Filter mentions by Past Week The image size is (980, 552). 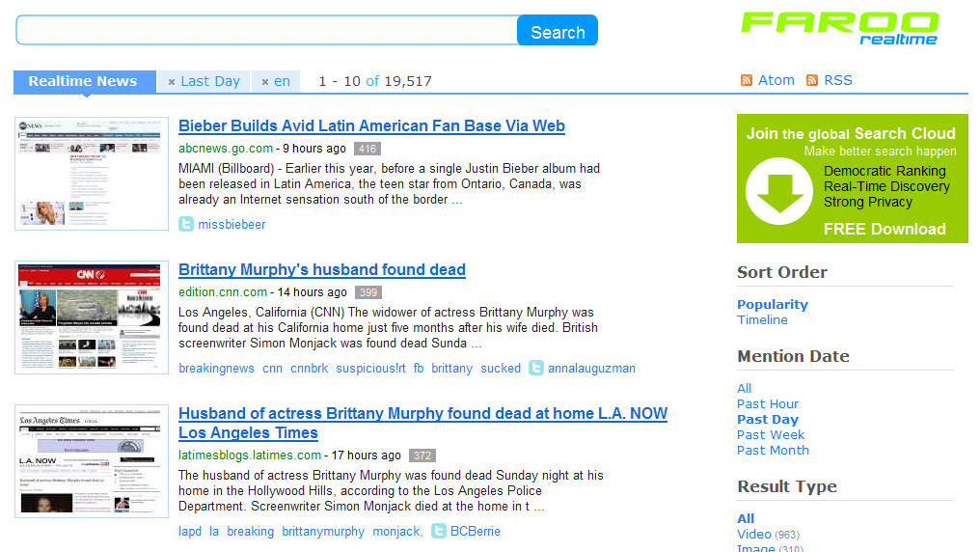[771, 435]
